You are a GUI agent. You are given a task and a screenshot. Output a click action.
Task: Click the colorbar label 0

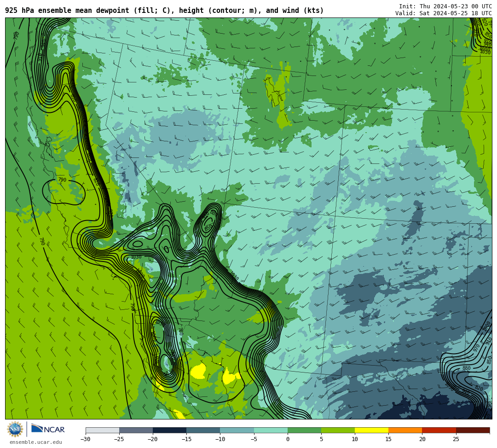pyautogui.click(x=288, y=439)
